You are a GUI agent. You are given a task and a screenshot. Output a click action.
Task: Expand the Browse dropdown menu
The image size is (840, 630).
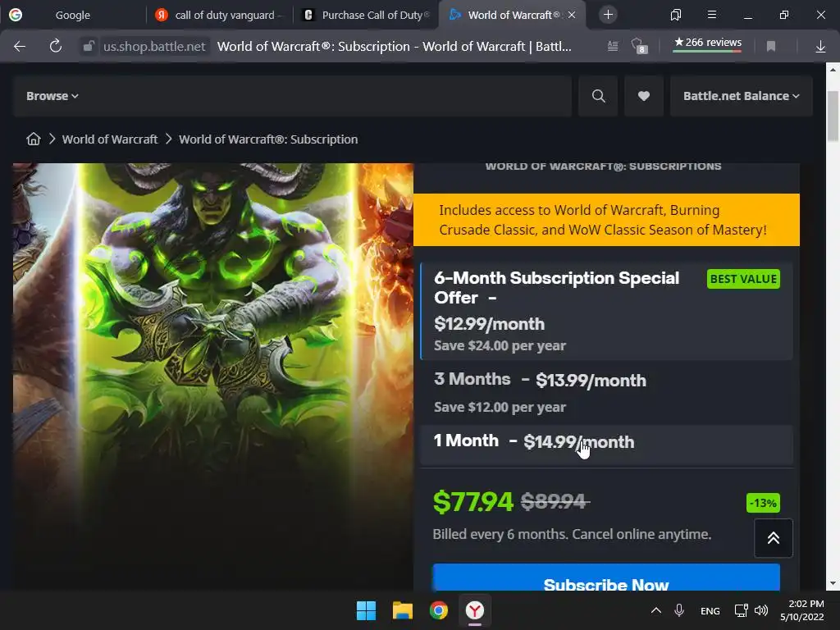[52, 96]
